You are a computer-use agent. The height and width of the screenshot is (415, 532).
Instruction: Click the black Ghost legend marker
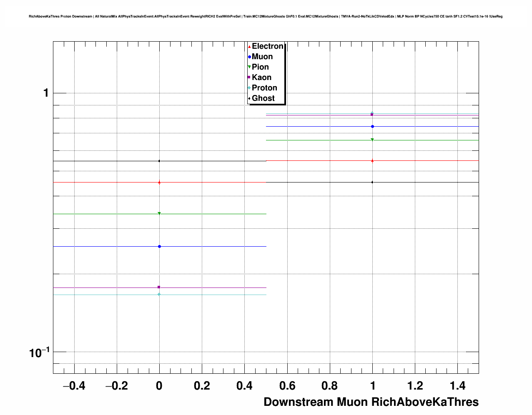point(249,98)
